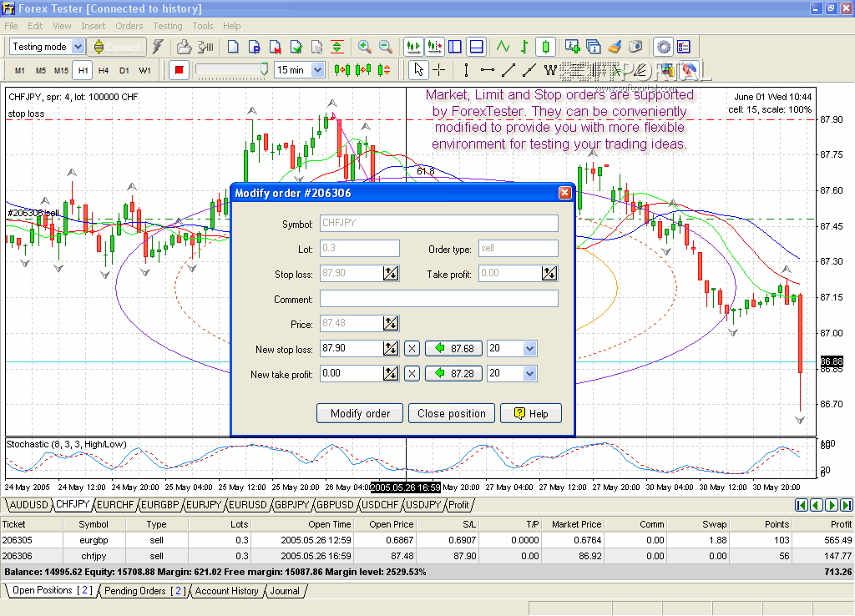
Task: Clear new stop loss with X button
Action: 412,348
